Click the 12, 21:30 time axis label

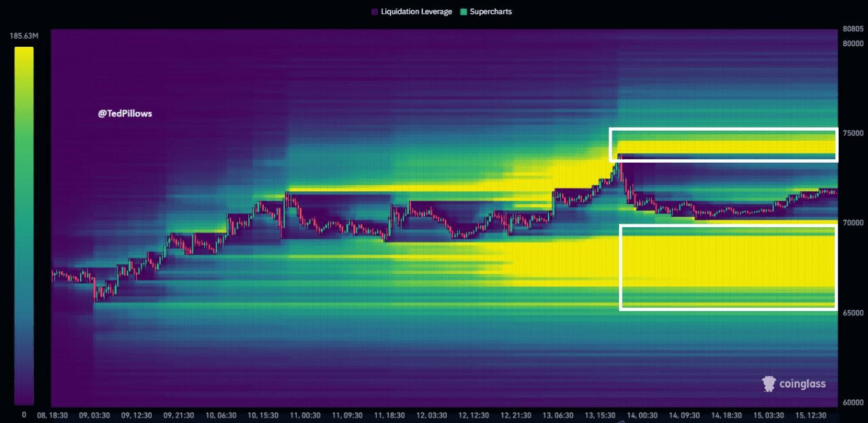coord(517,415)
